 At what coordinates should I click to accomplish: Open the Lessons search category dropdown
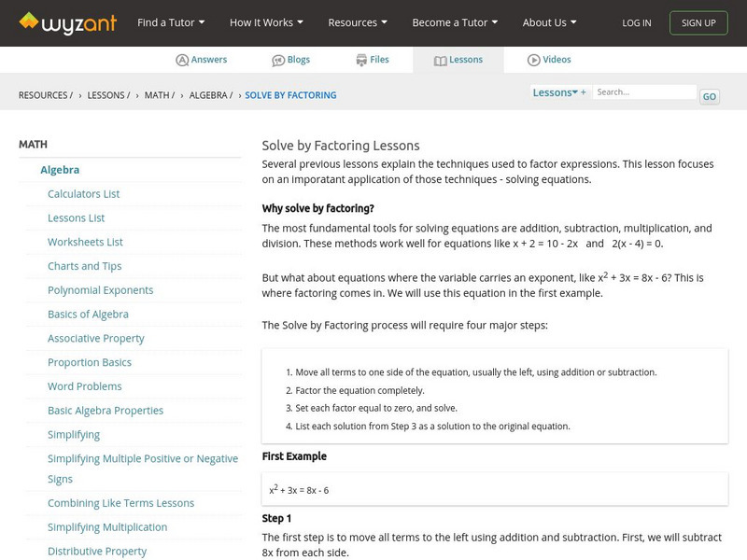point(559,92)
